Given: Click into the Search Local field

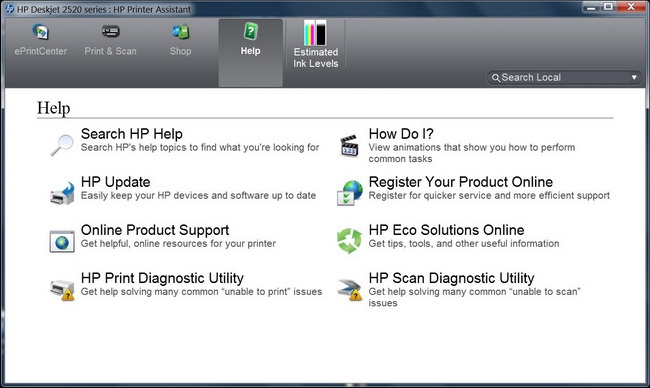Looking at the screenshot, I should pyautogui.click(x=565, y=78).
